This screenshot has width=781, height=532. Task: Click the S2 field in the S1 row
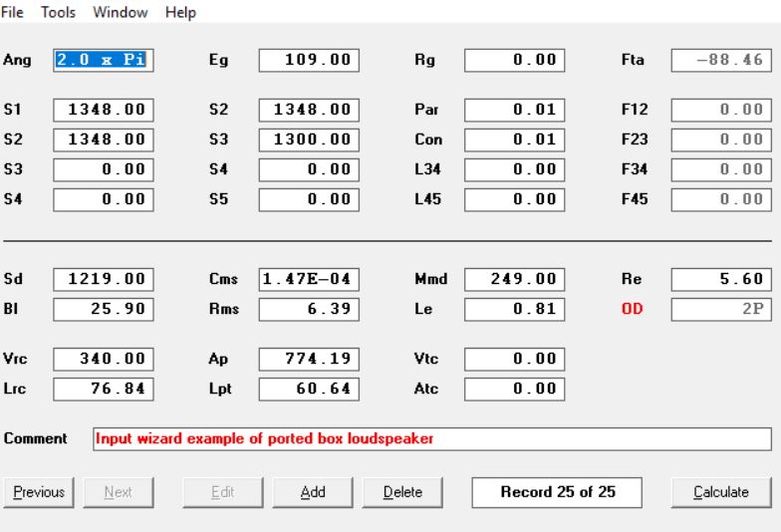click(x=309, y=110)
